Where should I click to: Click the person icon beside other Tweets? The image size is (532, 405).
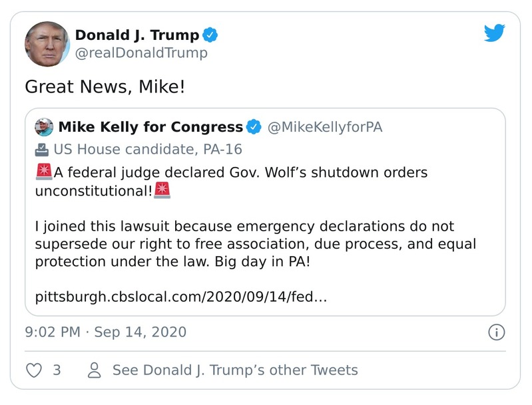pos(95,370)
